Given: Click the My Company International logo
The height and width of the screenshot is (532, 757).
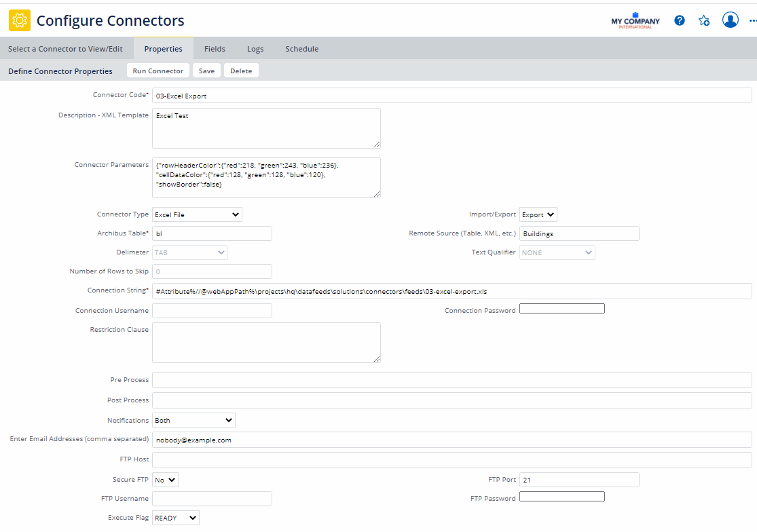Looking at the screenshot, I should coord(635,20).
